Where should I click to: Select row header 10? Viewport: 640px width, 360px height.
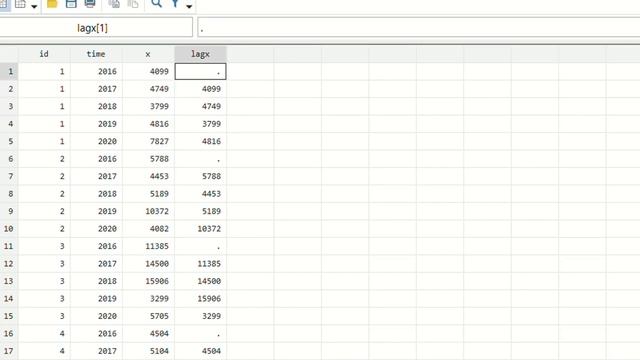pos(9,229)
